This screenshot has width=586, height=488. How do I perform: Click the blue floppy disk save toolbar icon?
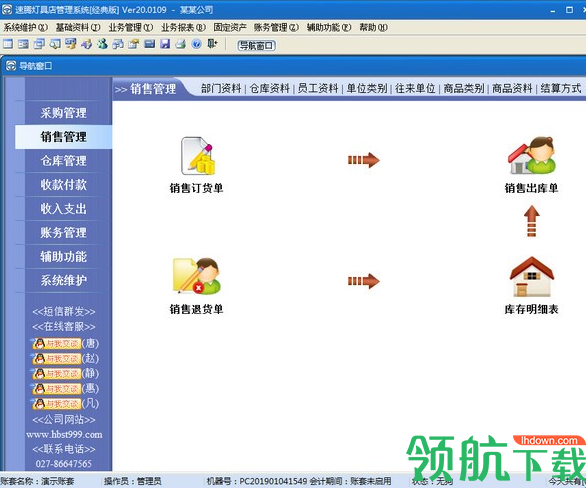165,44
